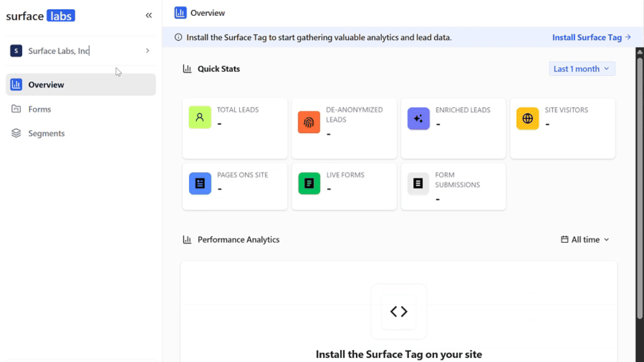644x362 pixels.
Task: Collapse the sidebar with double chevron
Action: pos(149,15)
